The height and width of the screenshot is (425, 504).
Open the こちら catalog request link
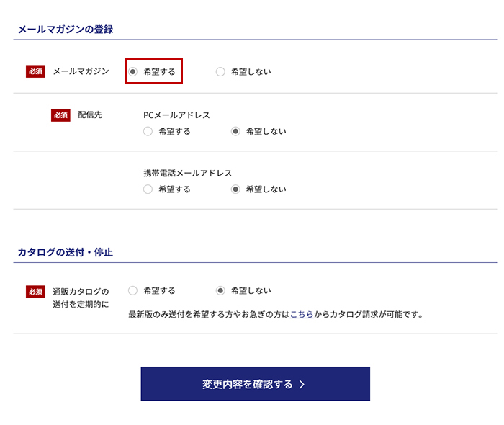click(x=302, y=314)
